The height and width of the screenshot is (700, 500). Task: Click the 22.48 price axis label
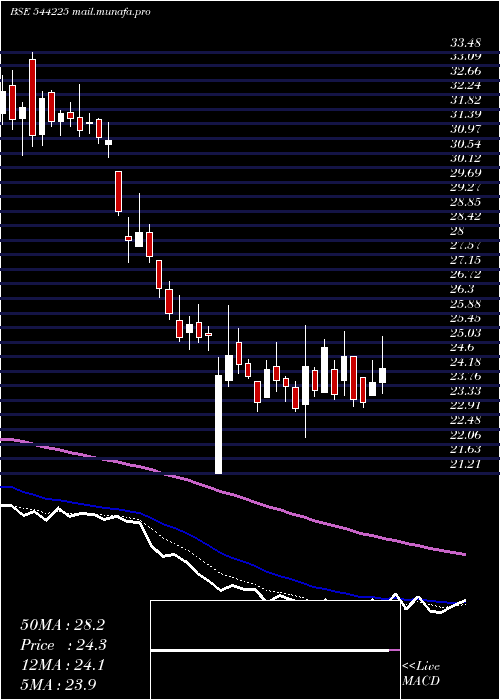pos(466,420)
